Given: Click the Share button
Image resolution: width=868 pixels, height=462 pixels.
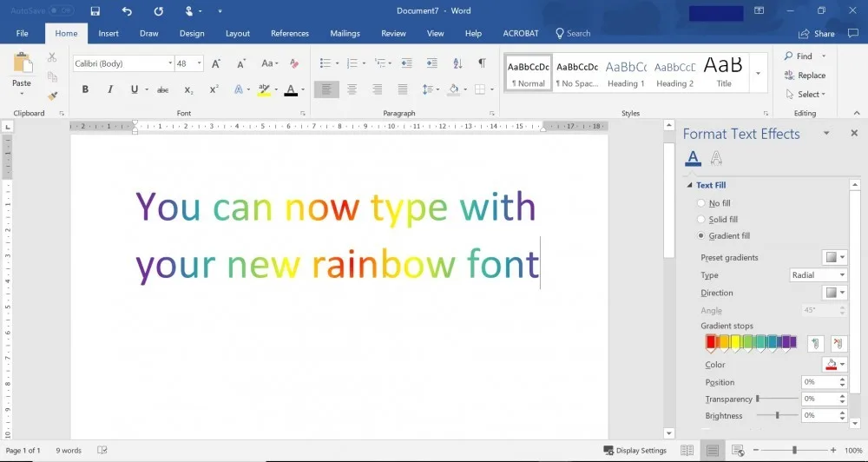Looking at the screenshot, I should click(x=817, y=34).
